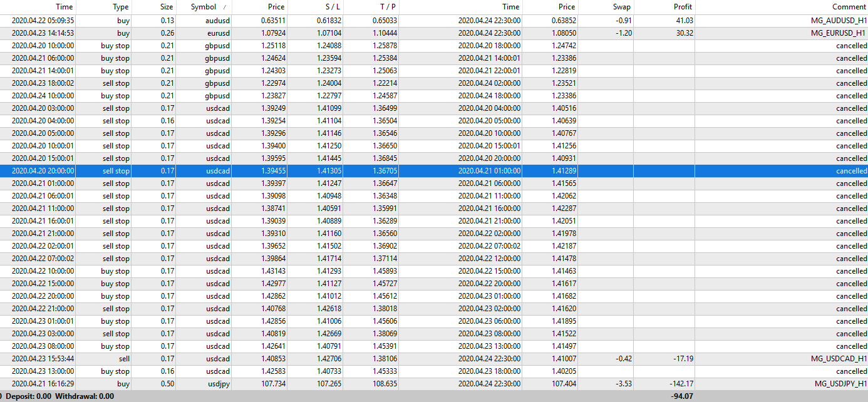Click the profit value 41.03
Screen dimensions: 868x402
[x=685, y=21]
